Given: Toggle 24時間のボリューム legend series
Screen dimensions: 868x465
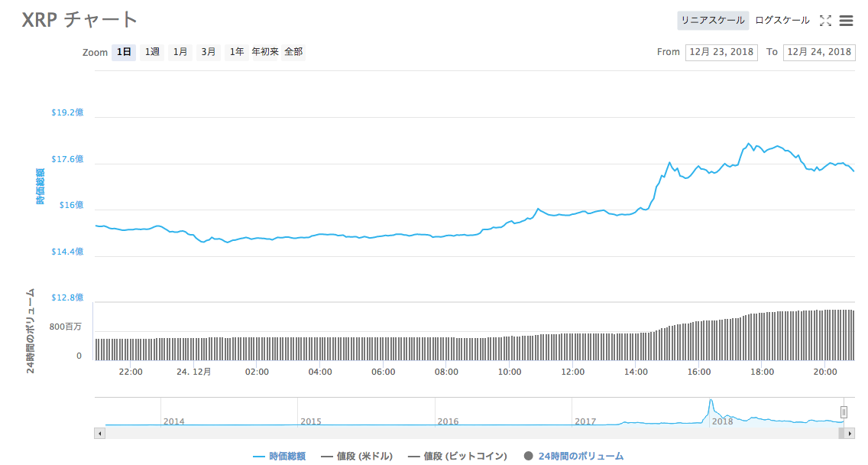Looking at the screenshot, I should pyautogui.click(x=573, y=457).
